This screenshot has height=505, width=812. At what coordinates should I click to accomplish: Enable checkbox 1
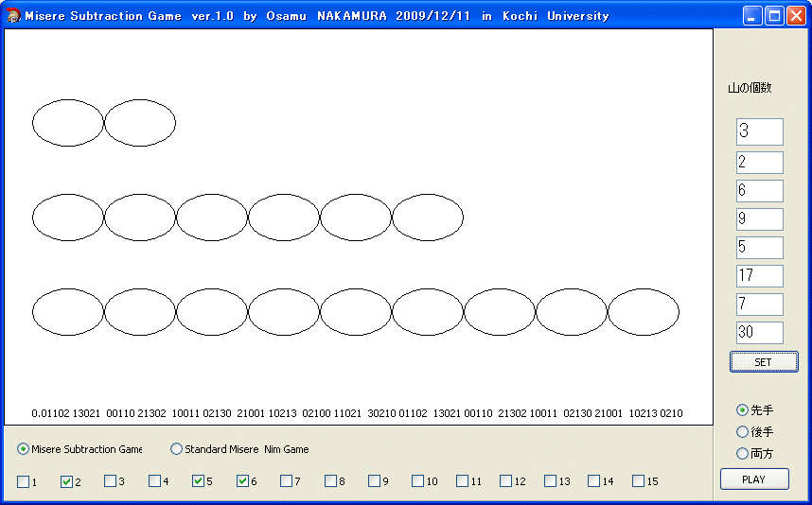24,481
